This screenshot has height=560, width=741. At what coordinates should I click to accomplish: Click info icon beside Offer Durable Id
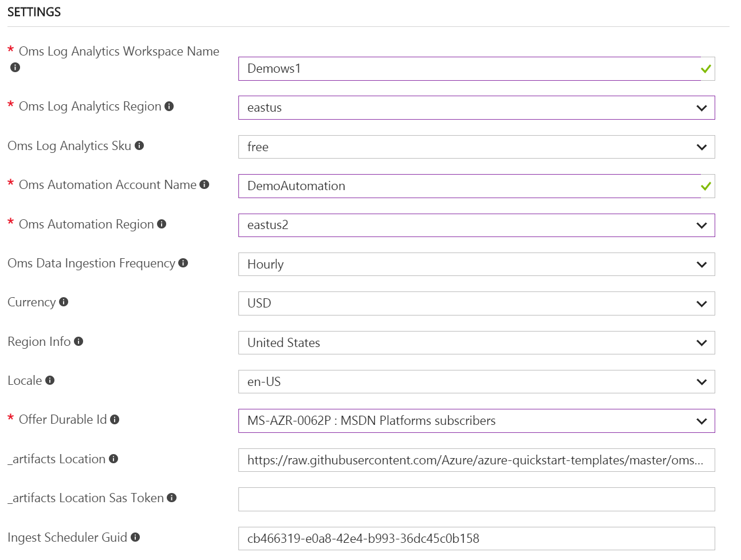115,420
